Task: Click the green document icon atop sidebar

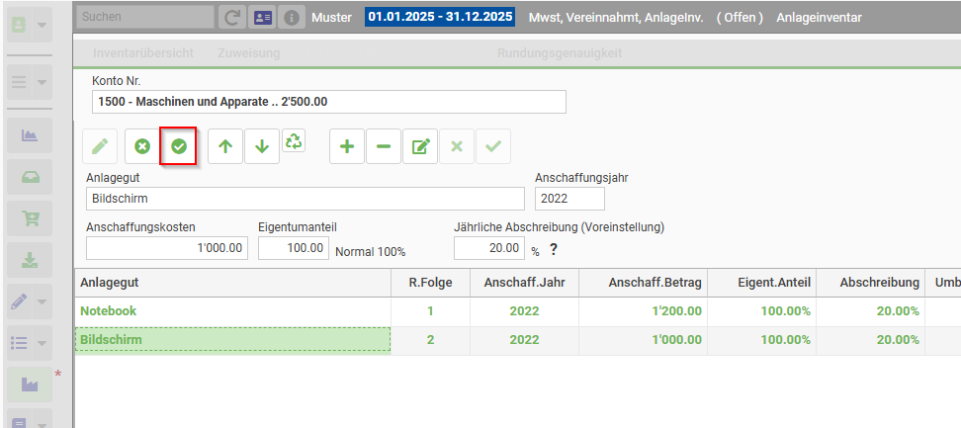Action: 19,25
